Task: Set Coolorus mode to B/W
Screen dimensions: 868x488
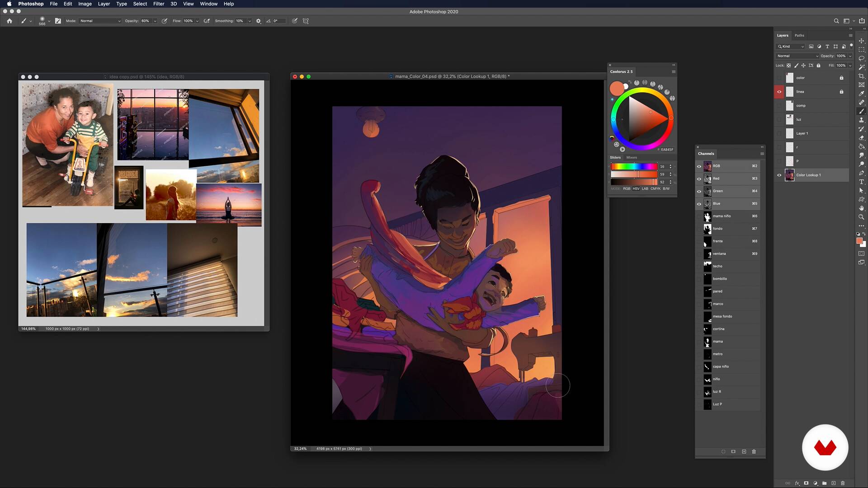Action: 666,188
